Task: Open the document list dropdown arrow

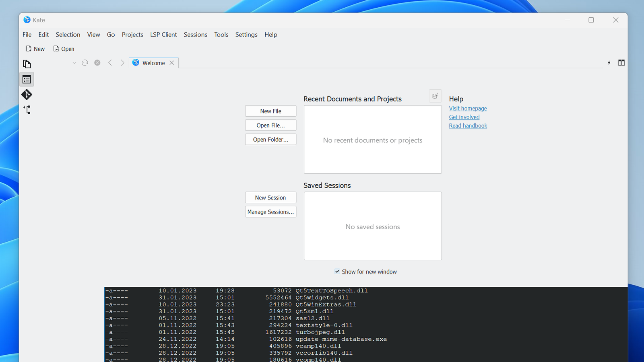Action: (x=74, y=62)
